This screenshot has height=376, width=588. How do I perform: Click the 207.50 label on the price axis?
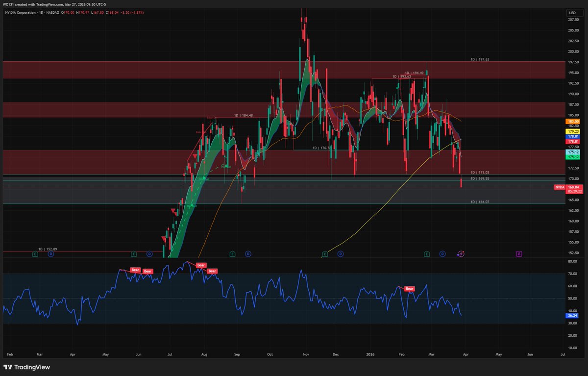tap(574, 20)
